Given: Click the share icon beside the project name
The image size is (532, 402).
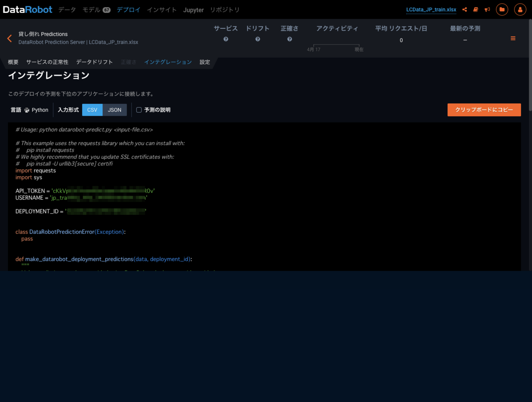Looking at the screenshot, I should (465, 9).
